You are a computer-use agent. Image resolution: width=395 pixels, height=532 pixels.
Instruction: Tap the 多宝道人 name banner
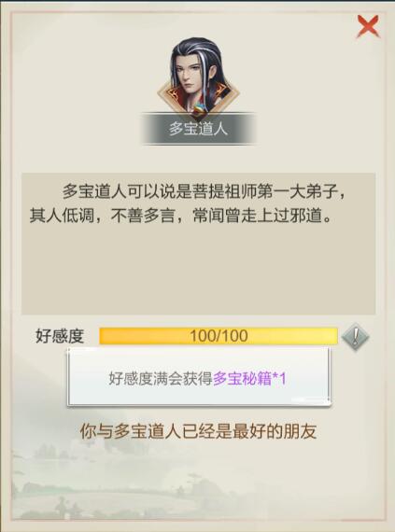(198, 129)
